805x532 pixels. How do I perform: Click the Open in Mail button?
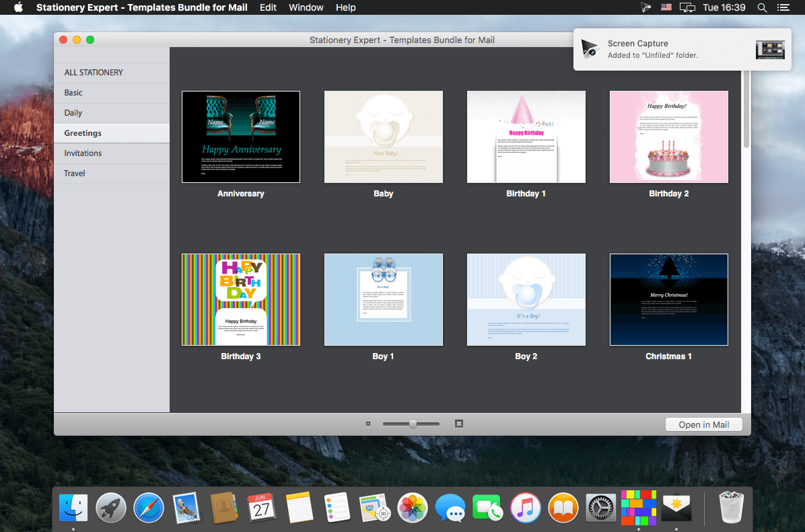tap(704, 424)
